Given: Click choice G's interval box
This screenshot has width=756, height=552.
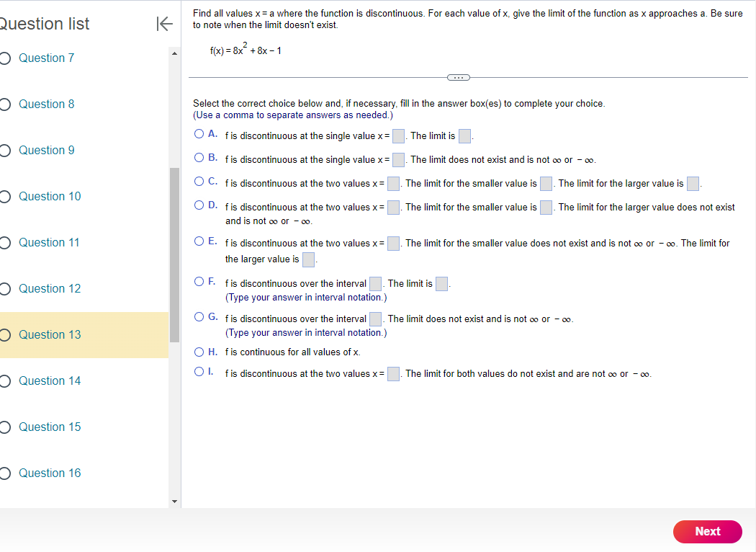Looking at the screenshot, I should (376, 319).
